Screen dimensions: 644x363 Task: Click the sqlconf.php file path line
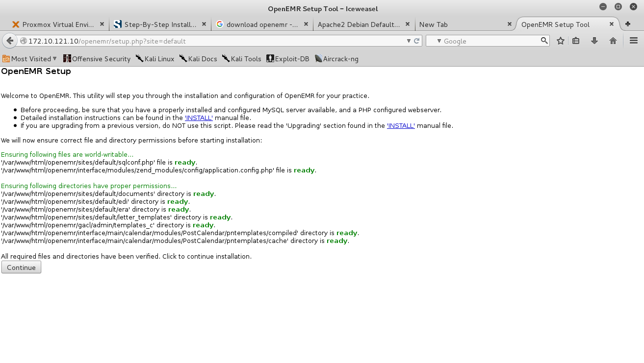point(100,163)
